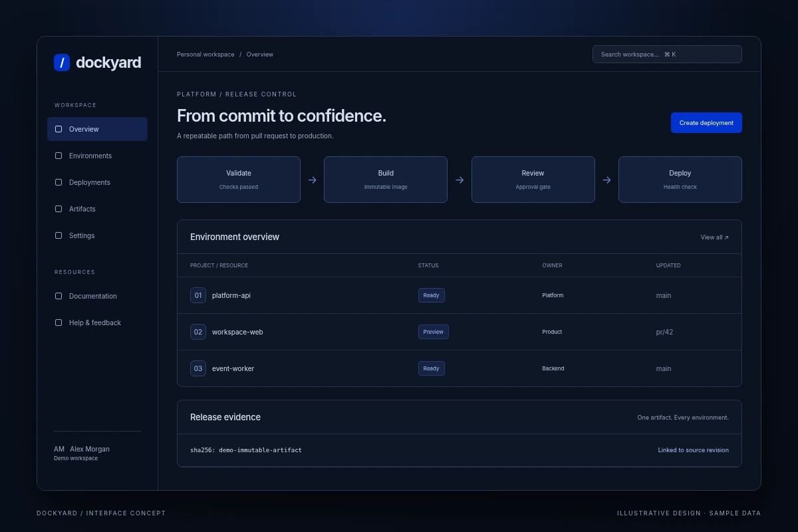Open the Overview sidebar item
Viewport: 798px width, 532px height.
tap(97, 129)
